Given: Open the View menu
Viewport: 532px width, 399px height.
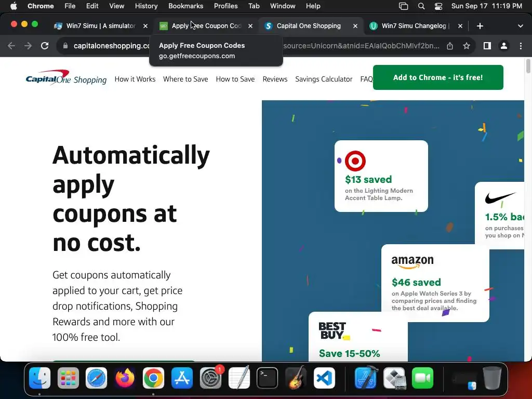Looking at the screenshot, I should click(x=116, y=6).
